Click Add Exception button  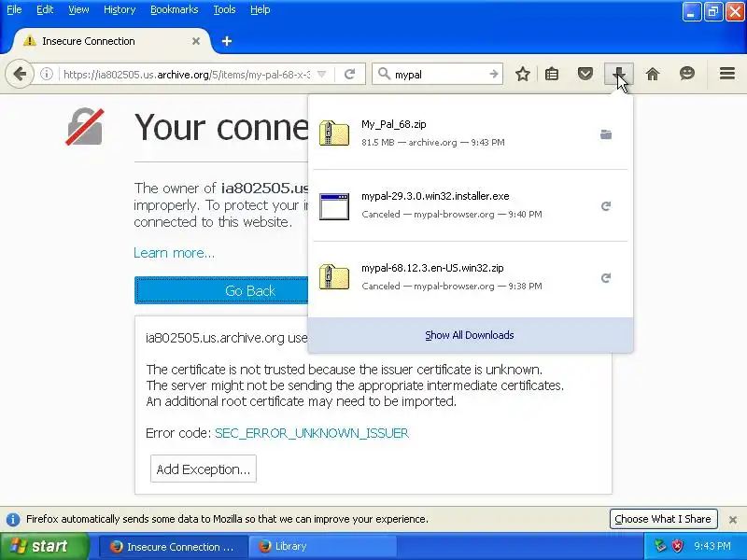204,469
